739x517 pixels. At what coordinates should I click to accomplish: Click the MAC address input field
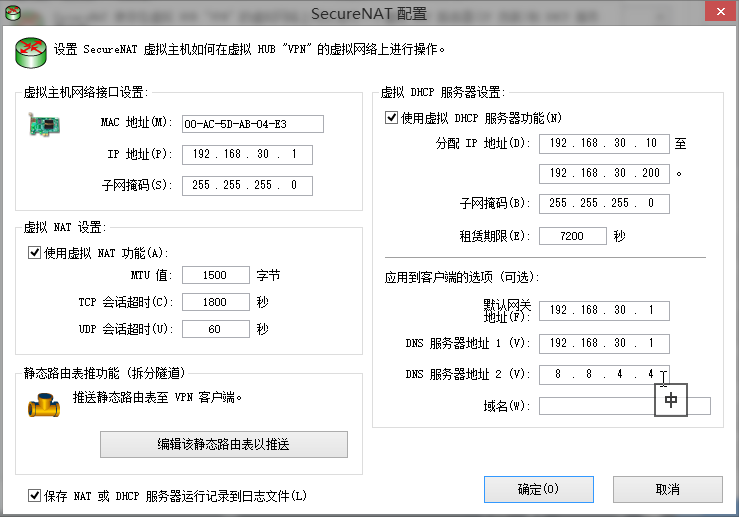pos(253,124)
